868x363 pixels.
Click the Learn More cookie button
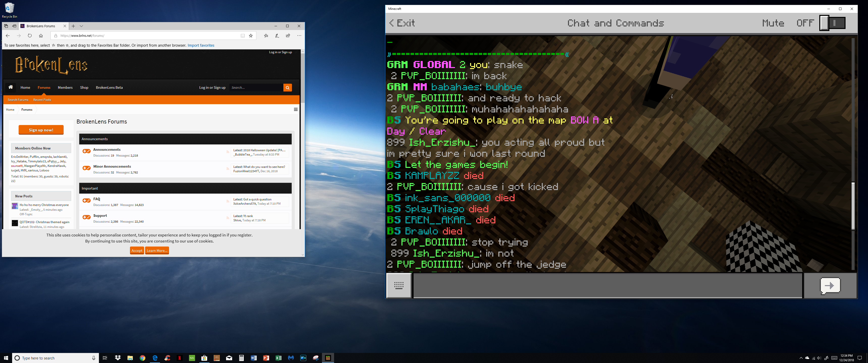tap(157, 251)
